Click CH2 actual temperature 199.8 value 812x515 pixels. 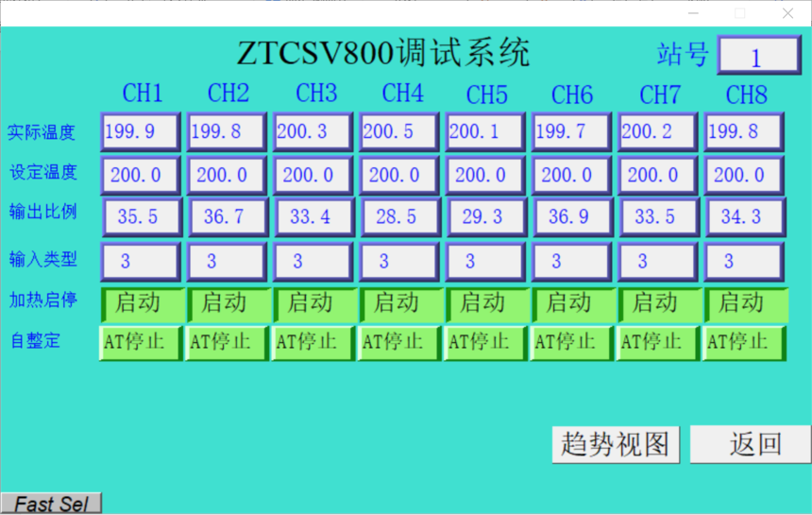pyautogui.click(x=227, y=131)
